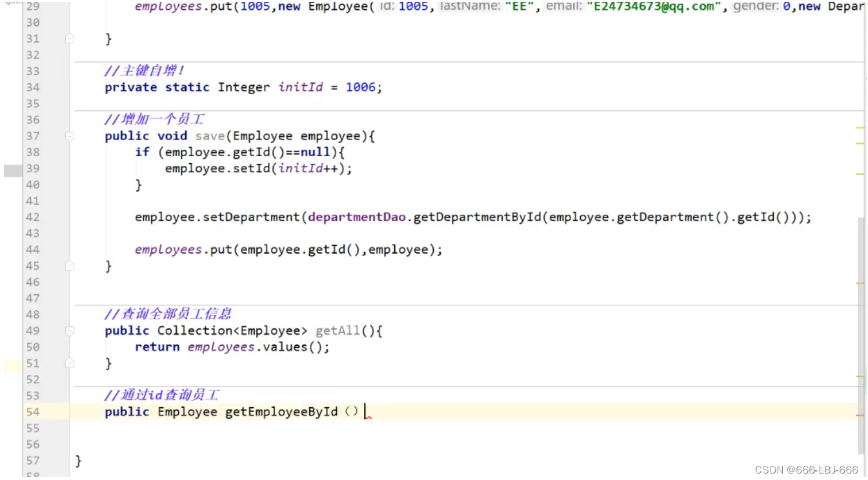Click the comment //增加一个员工
This screenshot has height=480, width=868.
click(x=155, y=120)
